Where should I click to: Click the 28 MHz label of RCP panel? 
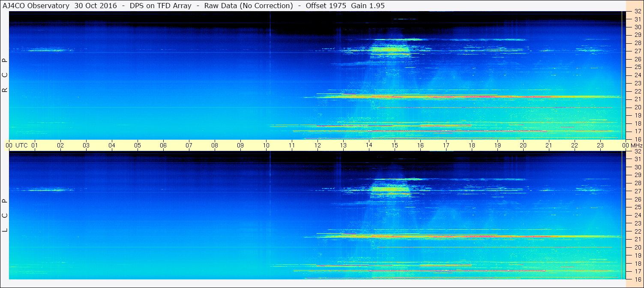[637, 43]
